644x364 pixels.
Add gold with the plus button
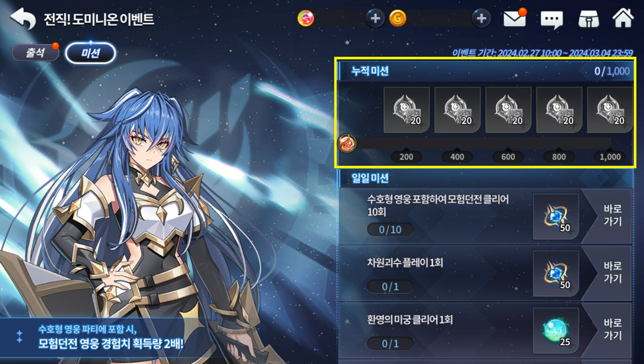click(482, 18)
